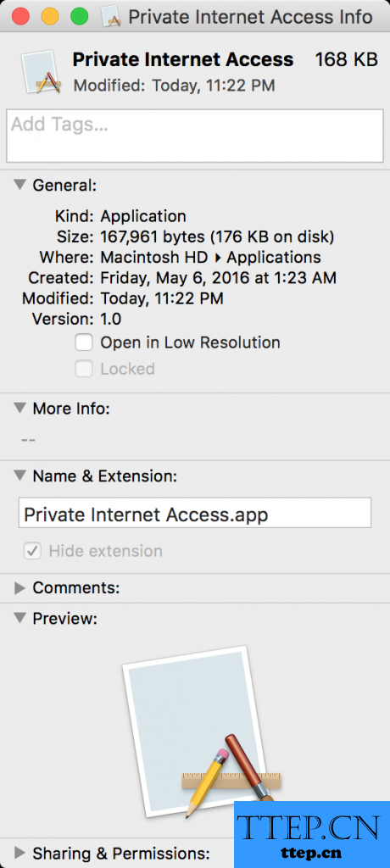This screenshot has height=868, width=390.
Task: Click the TTEP.CN watermark logo
Action: [x=311, y=835]
